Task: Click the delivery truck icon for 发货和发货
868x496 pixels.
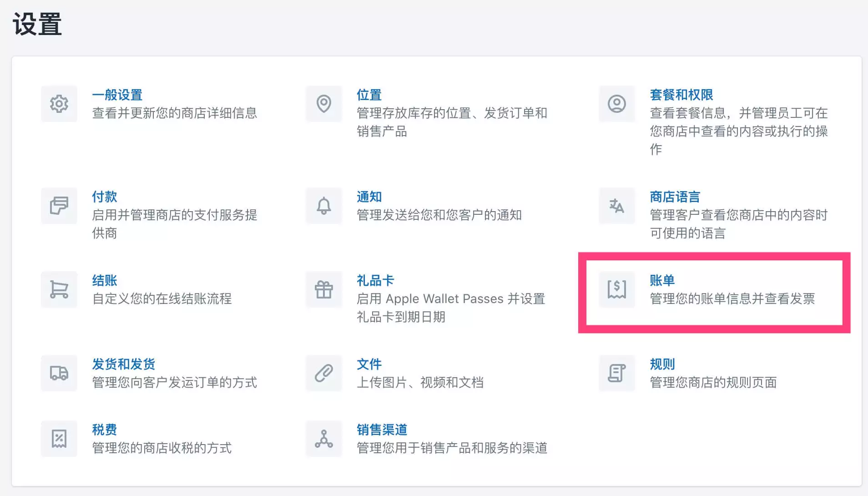Action: point(59,373)
